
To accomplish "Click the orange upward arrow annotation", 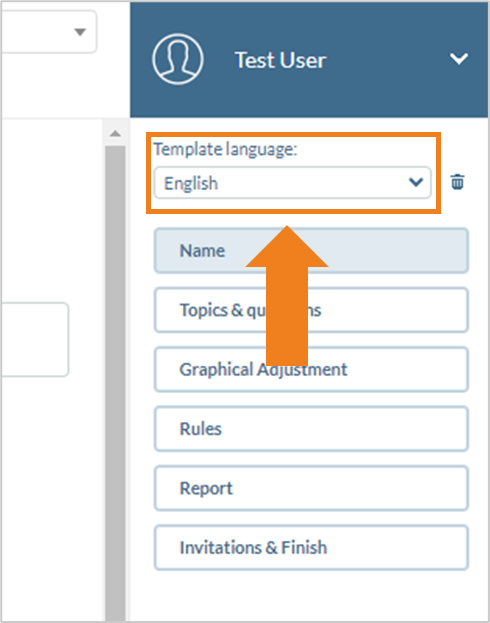I will [x=287, y=296].
